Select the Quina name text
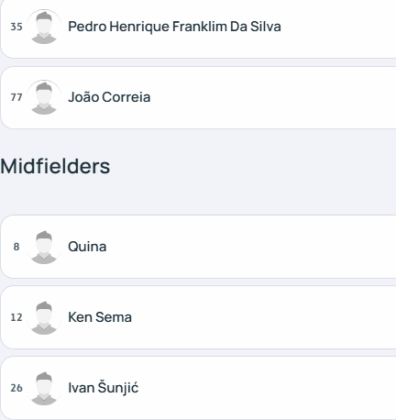Image resolution: width=396 pixels, height=420 pixels. click(x=87, y=247)
